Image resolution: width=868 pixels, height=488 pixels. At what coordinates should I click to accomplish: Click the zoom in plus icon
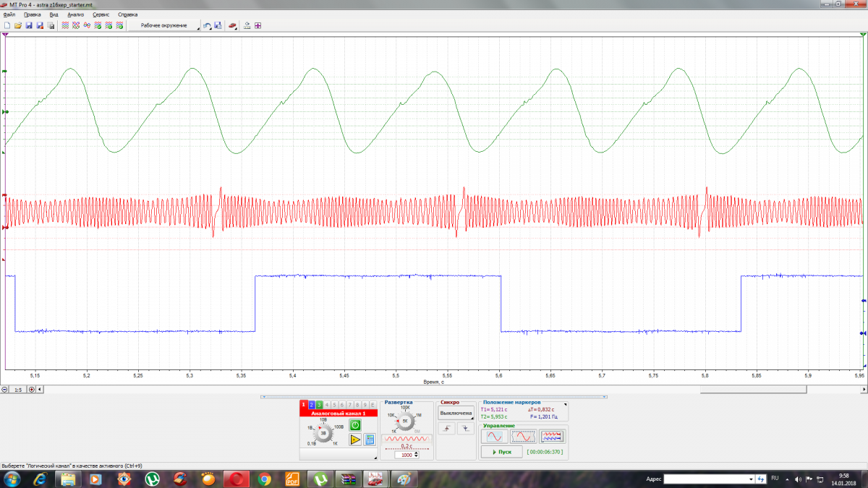tap(31, 390)
